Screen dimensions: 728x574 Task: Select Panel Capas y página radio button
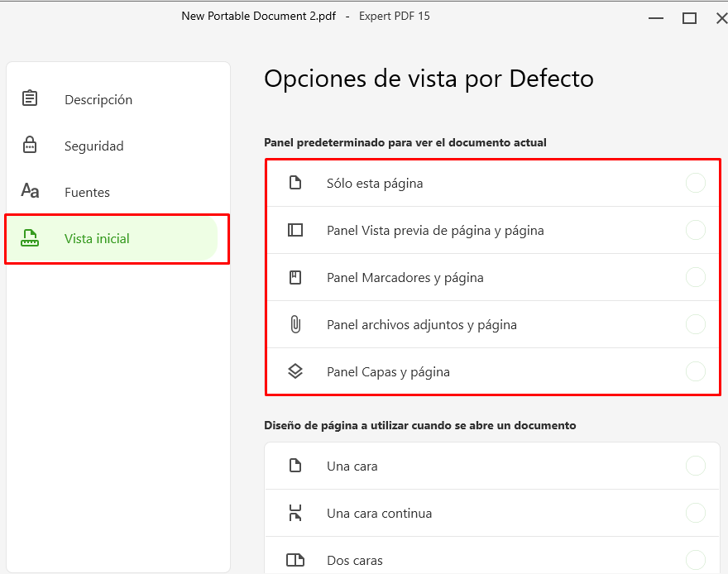696,371
